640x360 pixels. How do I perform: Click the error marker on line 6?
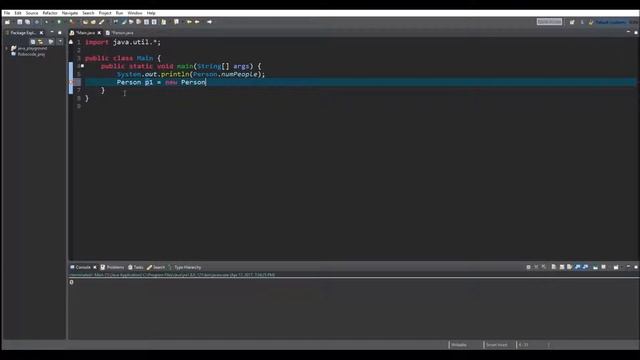(71, 82)
